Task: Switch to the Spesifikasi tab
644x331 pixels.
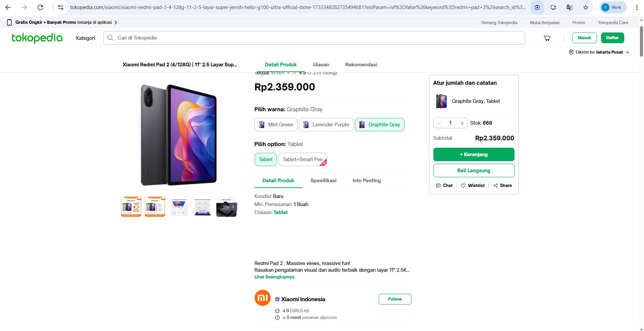Action: coord(323,181)
